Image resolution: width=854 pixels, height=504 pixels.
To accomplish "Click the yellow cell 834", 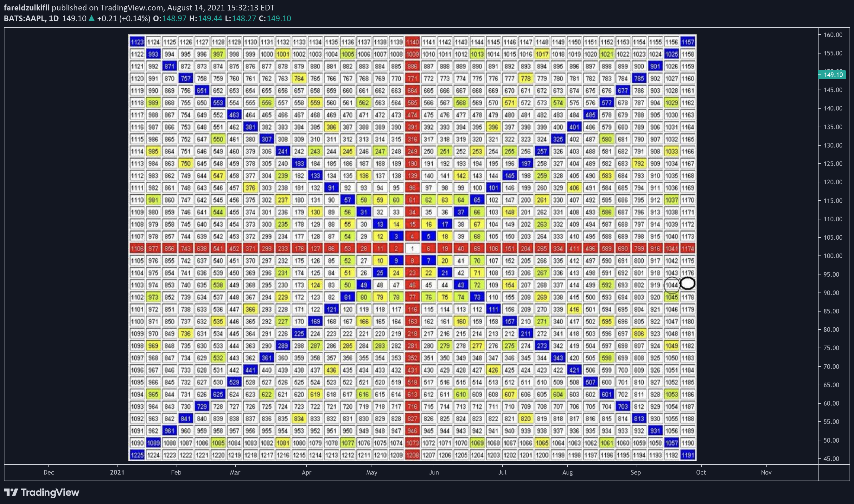I will coord(299,419).
